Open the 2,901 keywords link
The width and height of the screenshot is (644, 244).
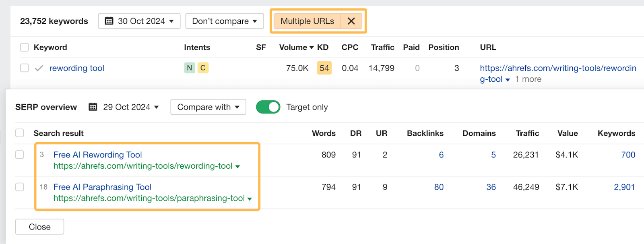point(624,187)
